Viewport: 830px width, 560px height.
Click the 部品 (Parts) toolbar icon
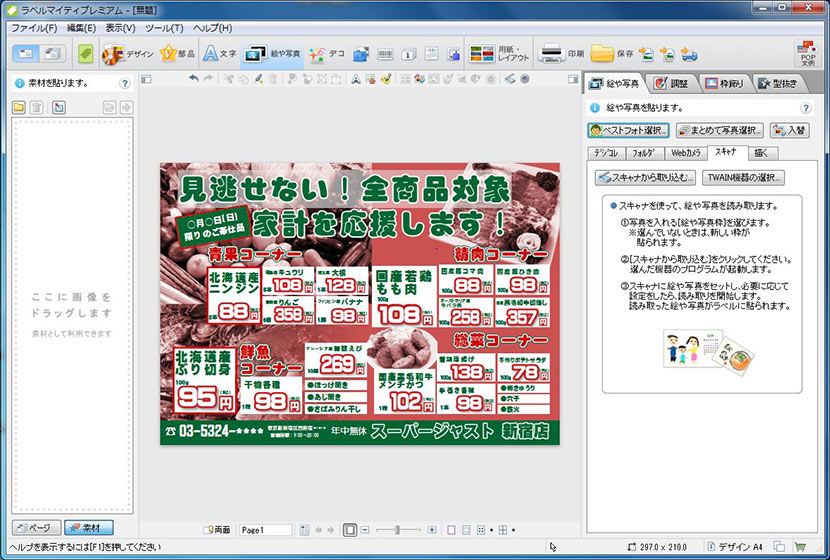click(x=176, y=53)
